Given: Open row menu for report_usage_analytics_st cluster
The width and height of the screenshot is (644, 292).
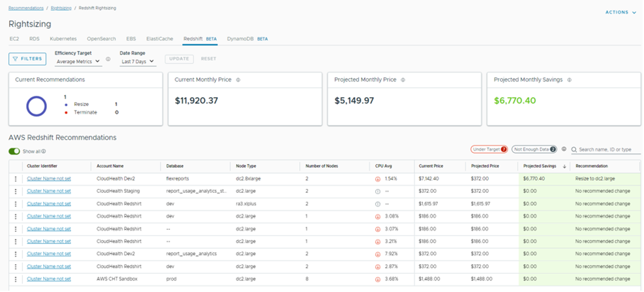Looking at the screenshot, I should [15, 191].
